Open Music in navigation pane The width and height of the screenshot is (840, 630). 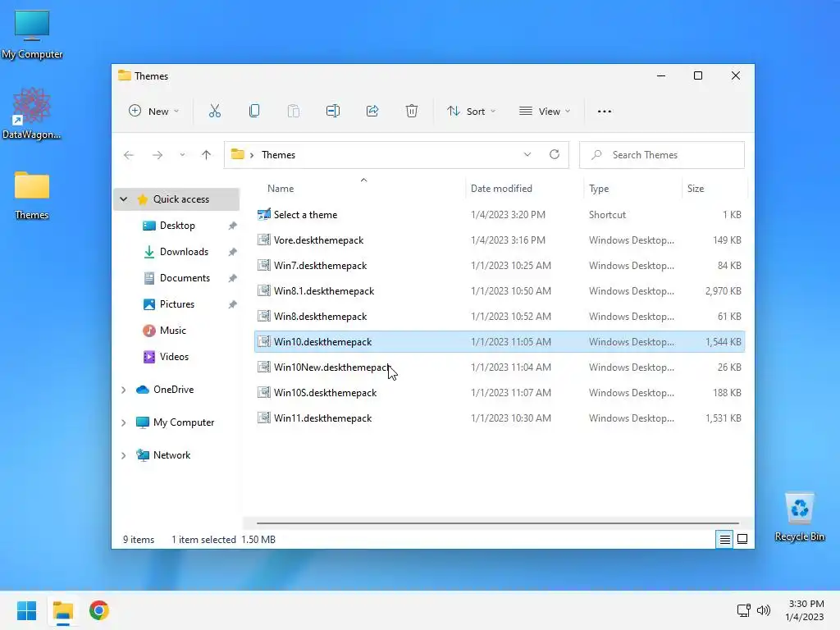(172, 331)
